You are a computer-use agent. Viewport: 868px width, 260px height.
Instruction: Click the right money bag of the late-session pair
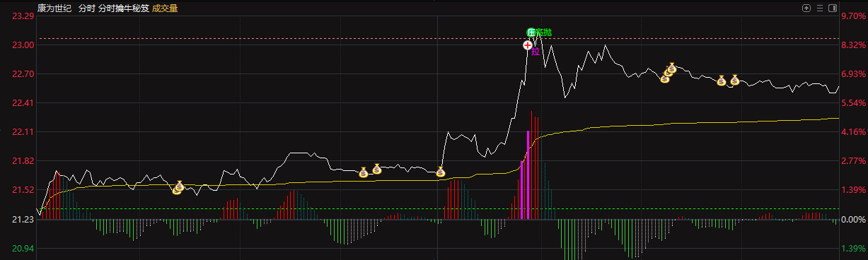[734, 80]
